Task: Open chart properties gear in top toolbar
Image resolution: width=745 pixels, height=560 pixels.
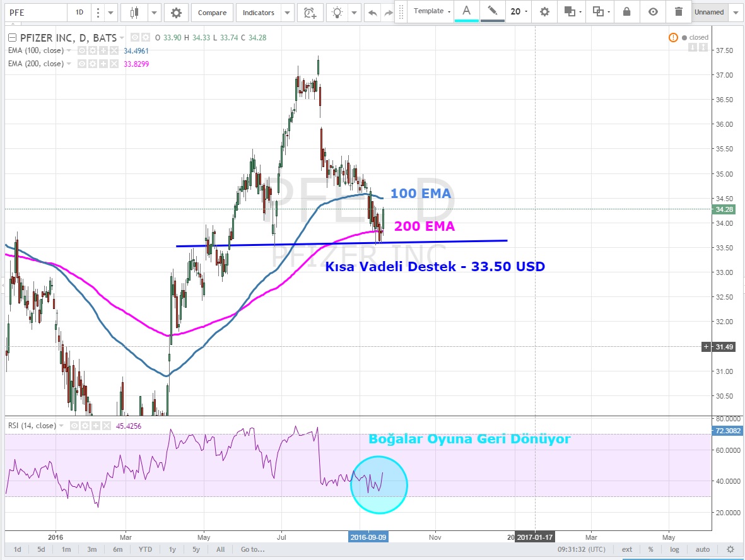Action: click(x=176, y=13)
